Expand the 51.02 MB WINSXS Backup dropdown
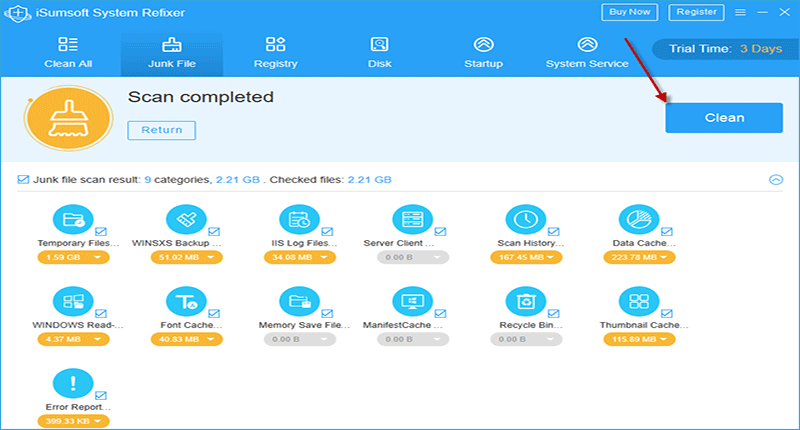This screenshot has height=430, width=800. pos(186,258)
